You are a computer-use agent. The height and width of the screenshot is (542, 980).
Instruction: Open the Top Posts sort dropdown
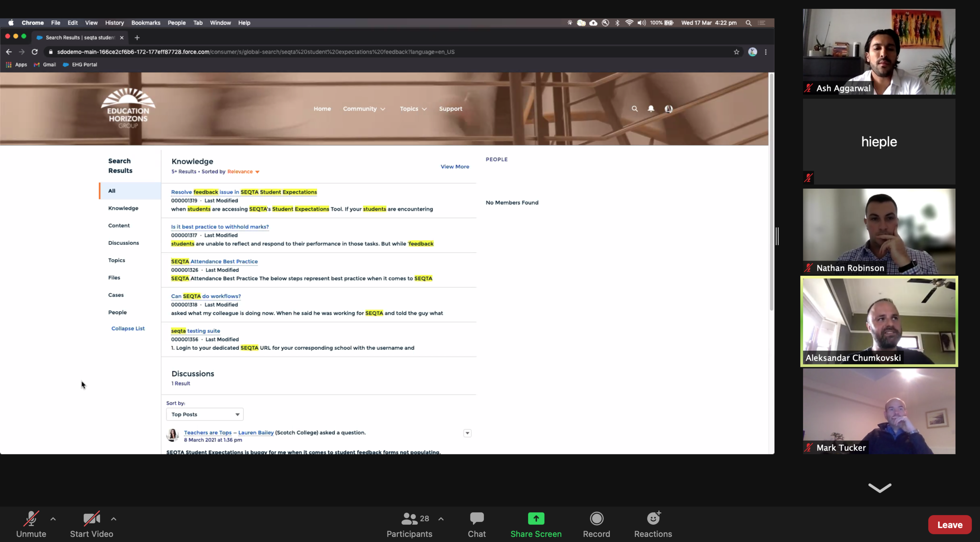(x=205, y=414)
